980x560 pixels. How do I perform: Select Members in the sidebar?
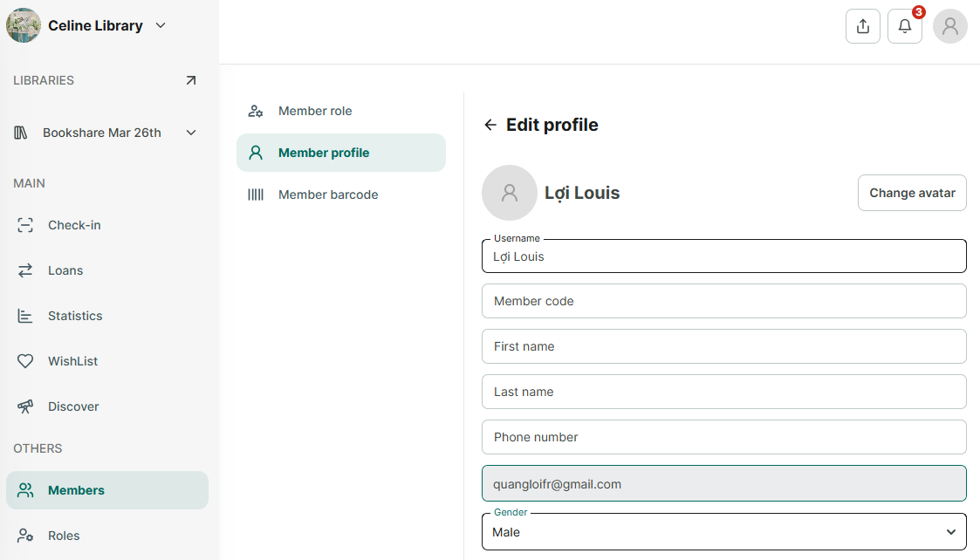[106, 490]
